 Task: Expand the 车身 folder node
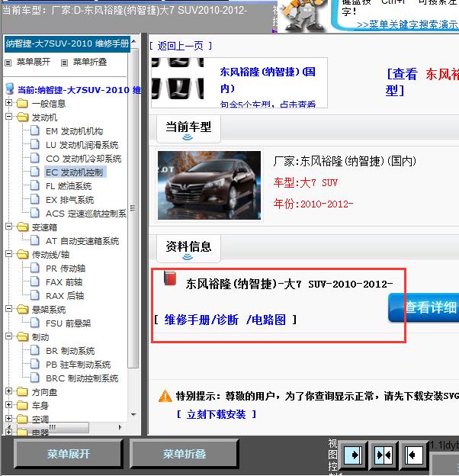click(x=9, y=404)
